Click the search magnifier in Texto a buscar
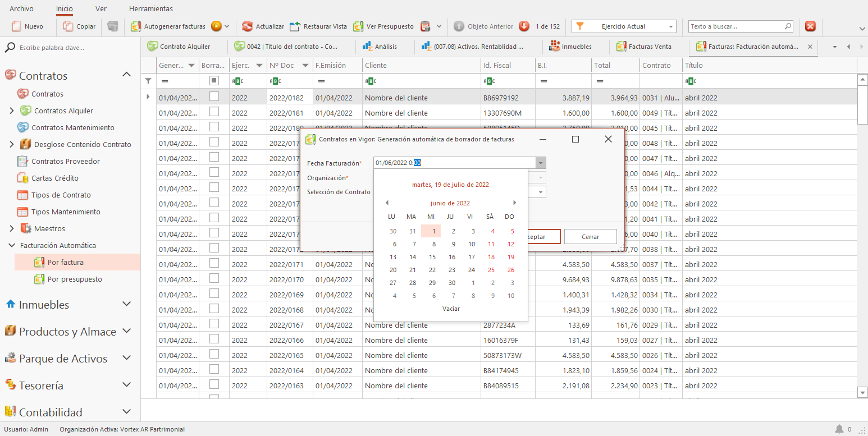868x436 pixels. pyautogui.click(x=788, y=26)
